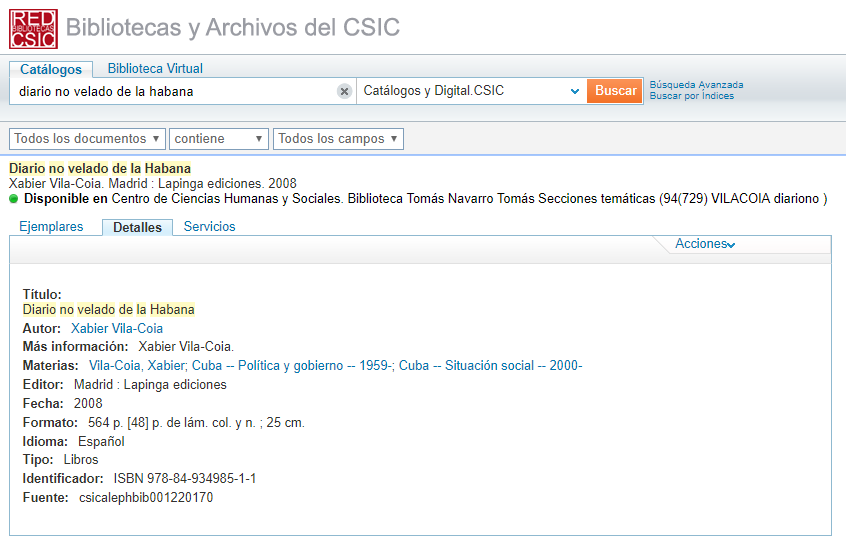The width and height of the screenshot is (846, 546).
Task: Expand the Todos los documentos dropdown
Action: click(87, 139)
